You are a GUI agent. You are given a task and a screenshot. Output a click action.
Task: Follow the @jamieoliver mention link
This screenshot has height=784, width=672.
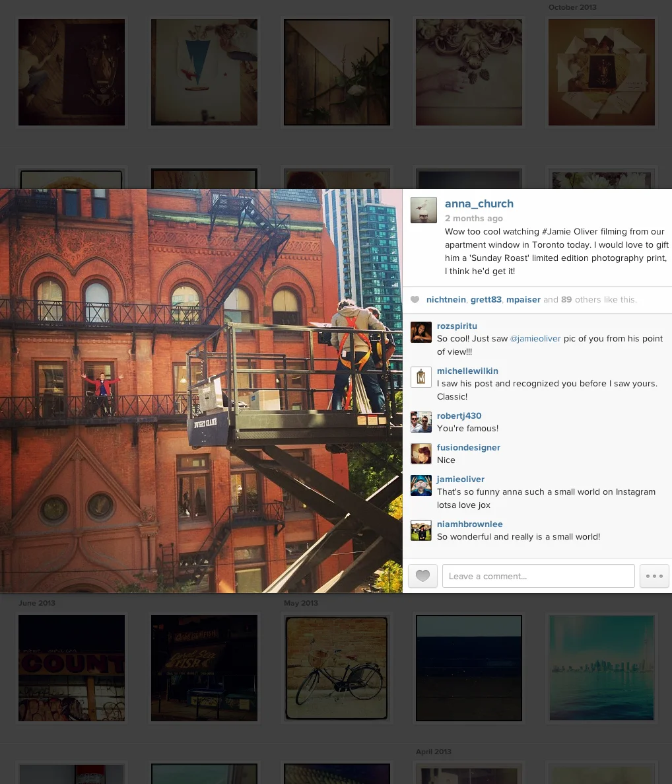535,338
